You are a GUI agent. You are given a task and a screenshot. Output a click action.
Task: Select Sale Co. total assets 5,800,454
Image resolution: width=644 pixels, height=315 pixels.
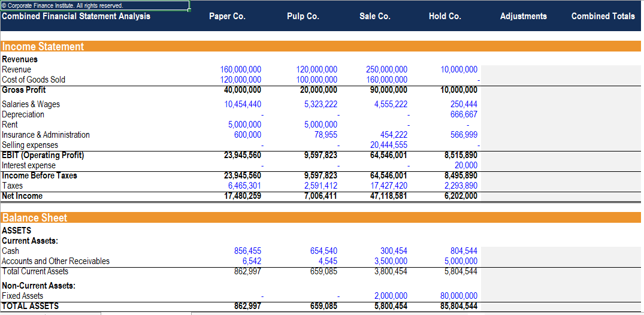(x=391, y=306)
